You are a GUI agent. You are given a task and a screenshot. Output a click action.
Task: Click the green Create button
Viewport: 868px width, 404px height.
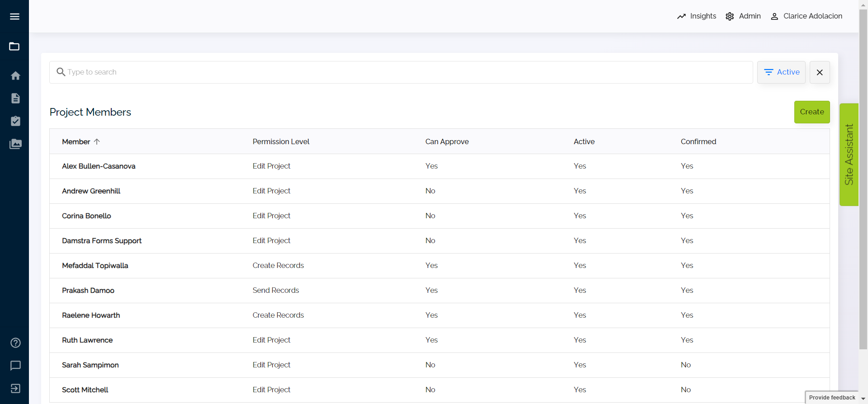point(811,112)
